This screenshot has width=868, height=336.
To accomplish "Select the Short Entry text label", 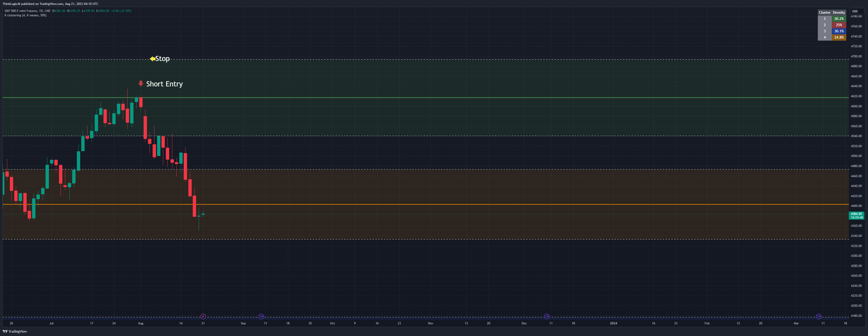I will [165, 84].
